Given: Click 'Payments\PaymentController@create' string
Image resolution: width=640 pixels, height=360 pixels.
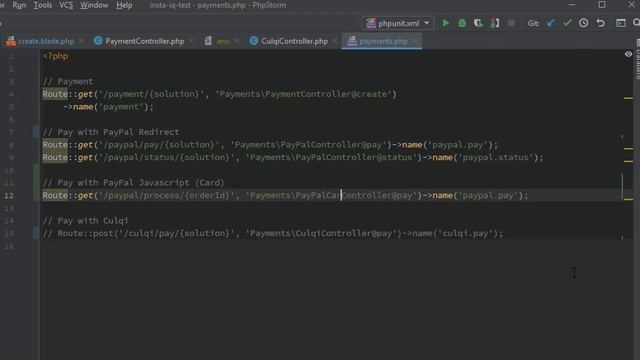Looking at the screenshot, I should [x=304, y=94].
